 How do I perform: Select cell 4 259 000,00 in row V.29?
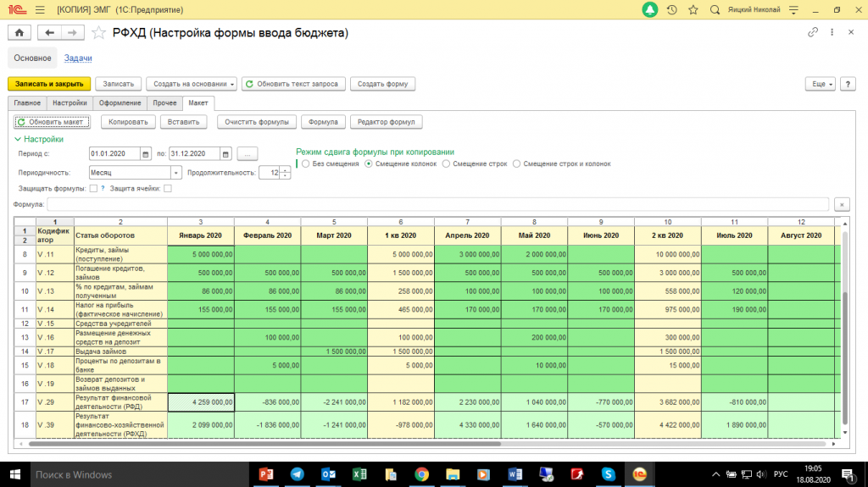tap(201, 402)
